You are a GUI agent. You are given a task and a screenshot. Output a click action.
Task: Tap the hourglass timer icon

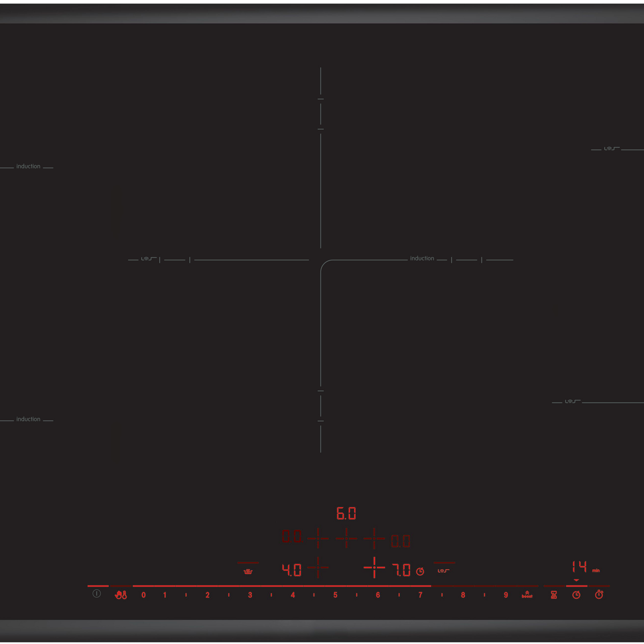(x=554, y=595)
